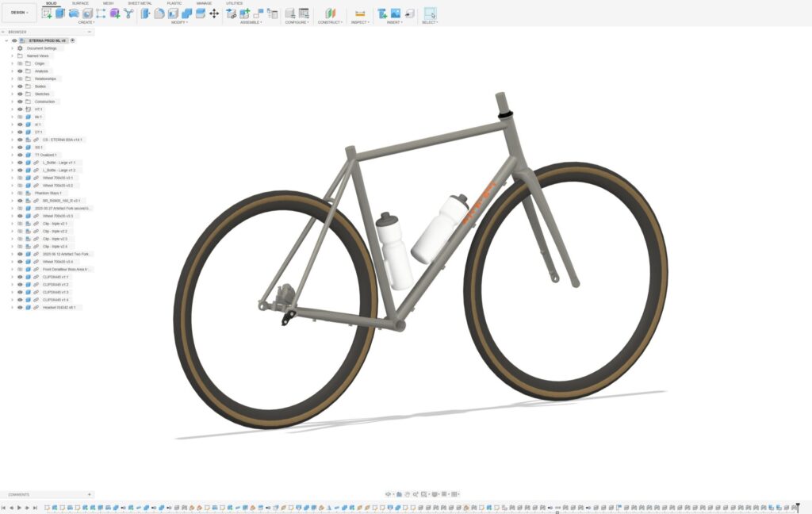
Task: Hide the TT Ovalized 1 component
Action: [x=20, y=155]
